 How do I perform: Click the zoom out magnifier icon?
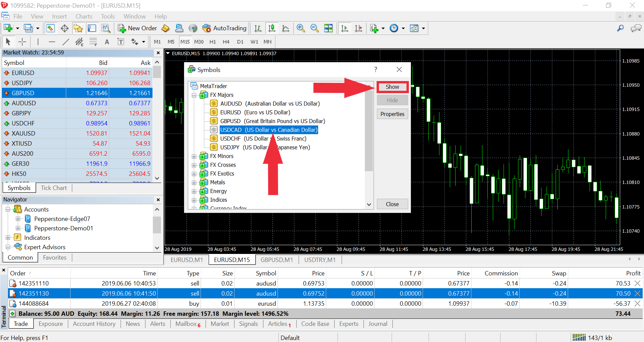(314, 28)
